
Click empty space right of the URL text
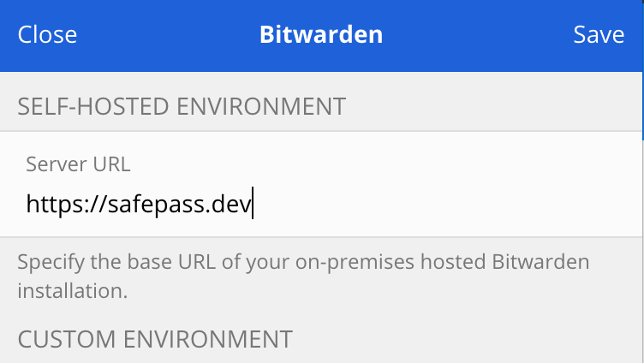click(445, 205)
